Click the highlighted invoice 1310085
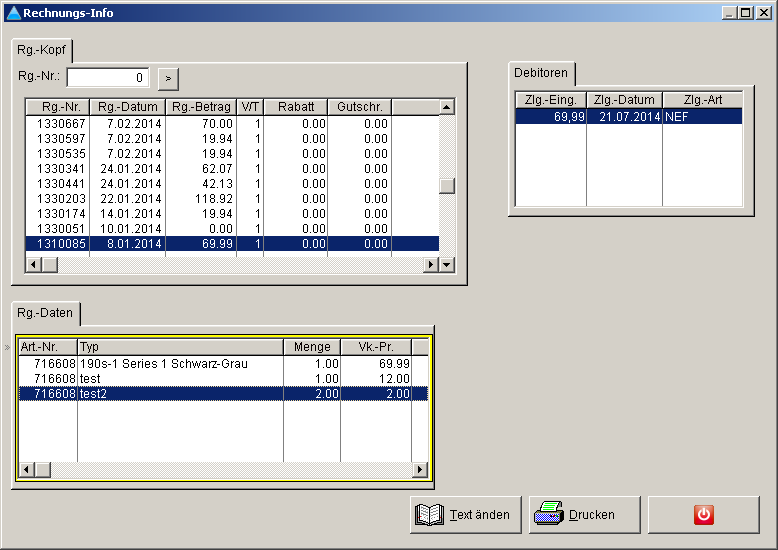The width and height of the screenshot is (778, 550). click(232, 244)
